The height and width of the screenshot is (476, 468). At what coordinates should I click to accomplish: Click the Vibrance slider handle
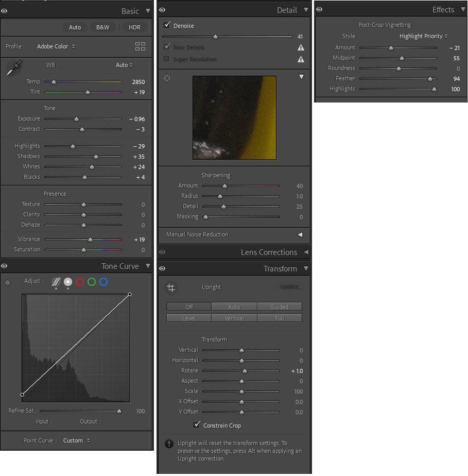[x=90, y=240]
